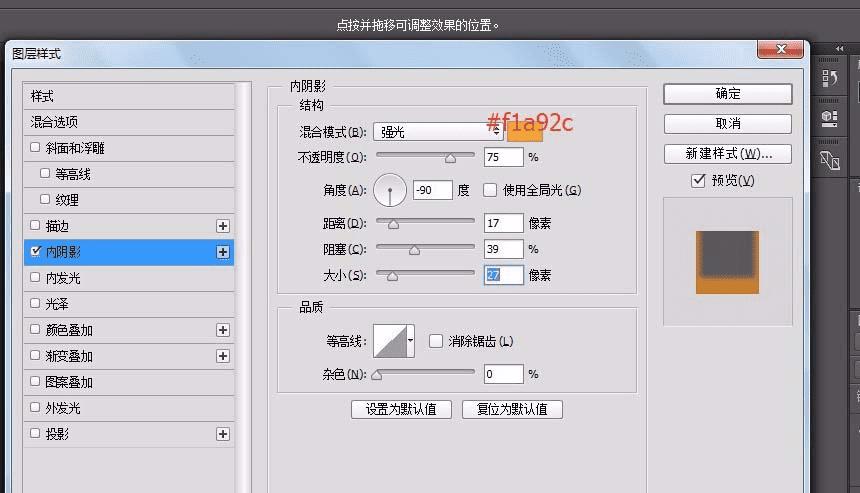Screen dimensions: 860x493
Task: Enable the 纹理 checkbox
Action: coord(45,199)
